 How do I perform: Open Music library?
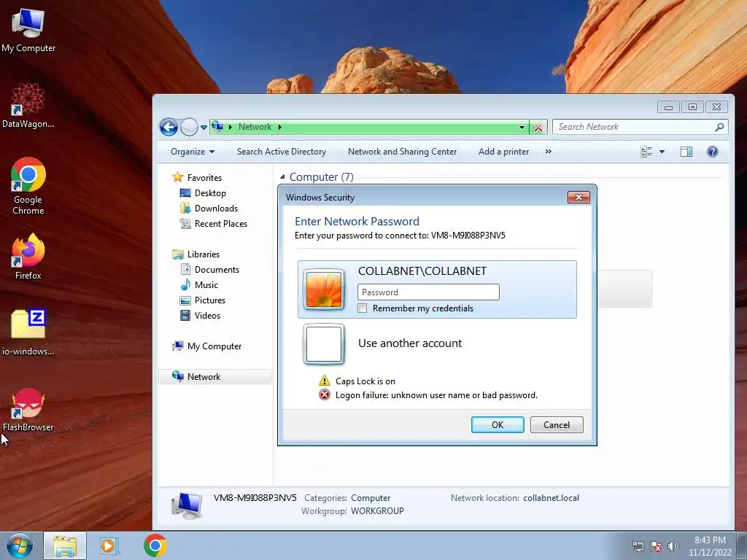pyautogui.click(x=206, y=285)
